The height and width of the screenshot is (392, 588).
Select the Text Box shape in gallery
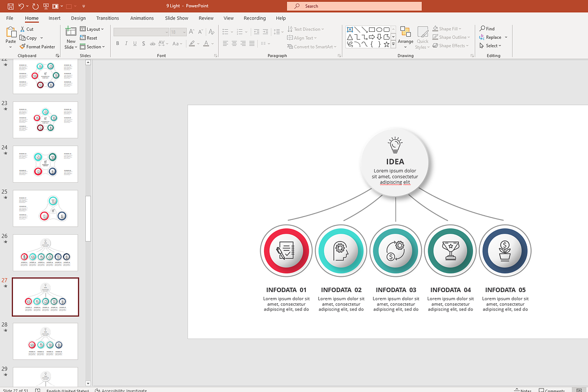click(x=350, y=29)
